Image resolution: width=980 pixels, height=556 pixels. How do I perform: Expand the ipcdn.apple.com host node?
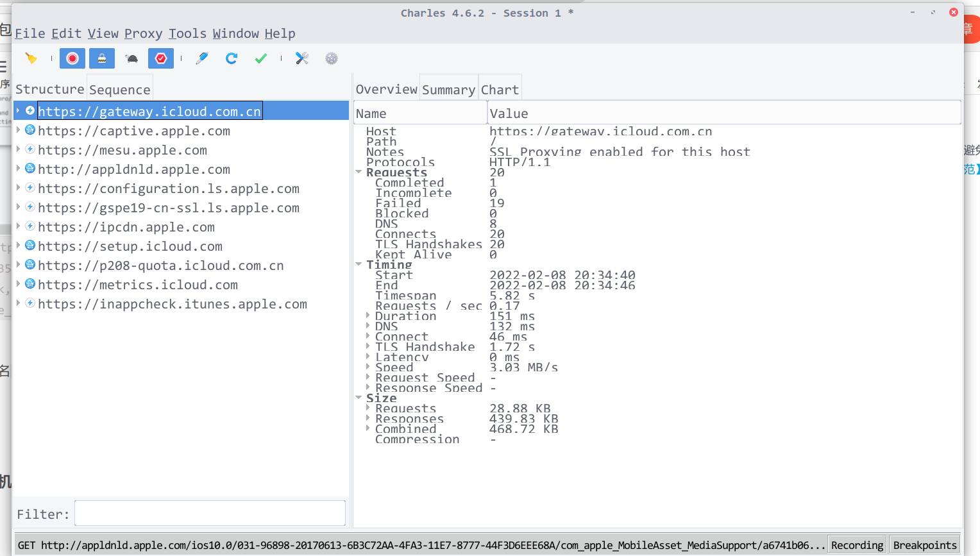pyautogui.click(x=18, y=226)
